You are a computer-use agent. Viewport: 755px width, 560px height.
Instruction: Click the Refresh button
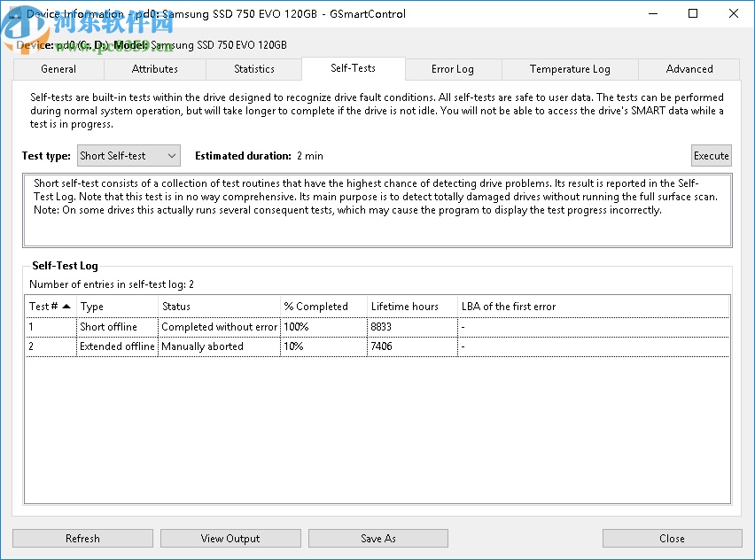82,539
